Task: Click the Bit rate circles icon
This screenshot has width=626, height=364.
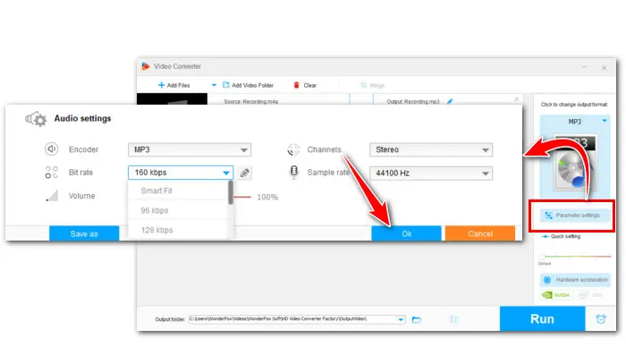Action: pos(52,173)
